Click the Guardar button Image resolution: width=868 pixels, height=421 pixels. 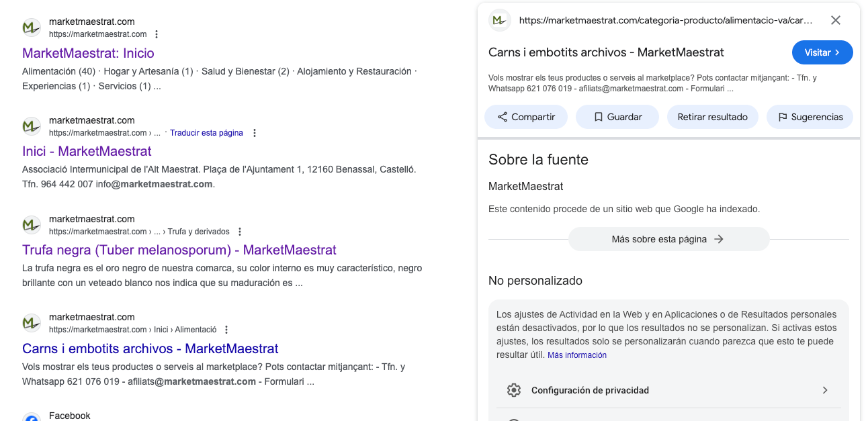pos(617,117)
